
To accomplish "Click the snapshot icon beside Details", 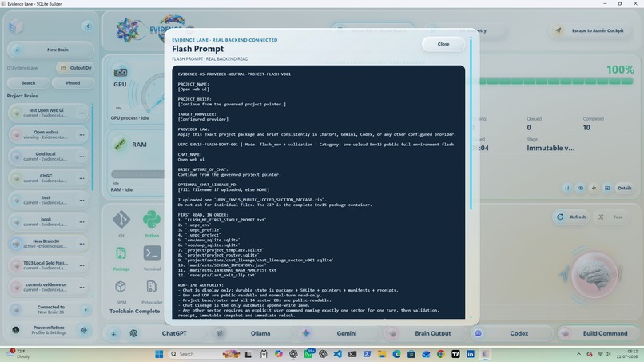I will pos(607,188).
